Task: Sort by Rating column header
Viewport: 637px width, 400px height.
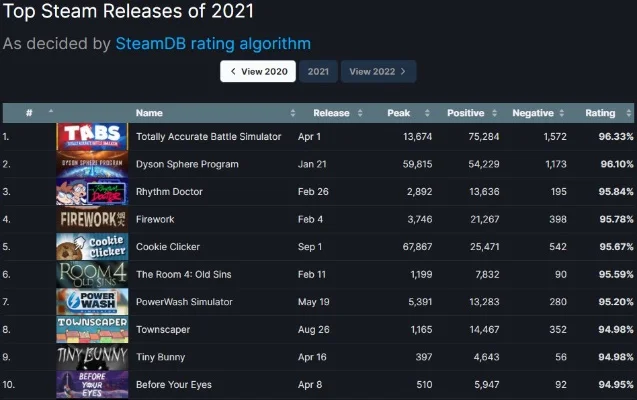Action: click(600, 113)
